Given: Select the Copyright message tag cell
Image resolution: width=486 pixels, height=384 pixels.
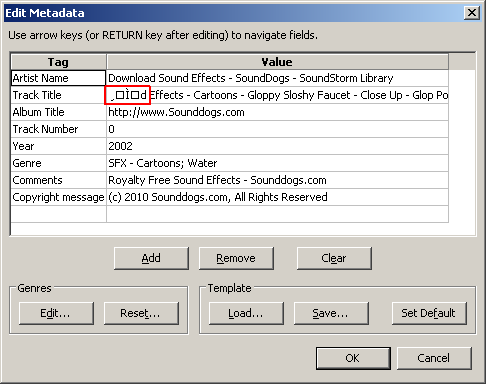Looking at the screenshot, I should [x=59, y=197].
